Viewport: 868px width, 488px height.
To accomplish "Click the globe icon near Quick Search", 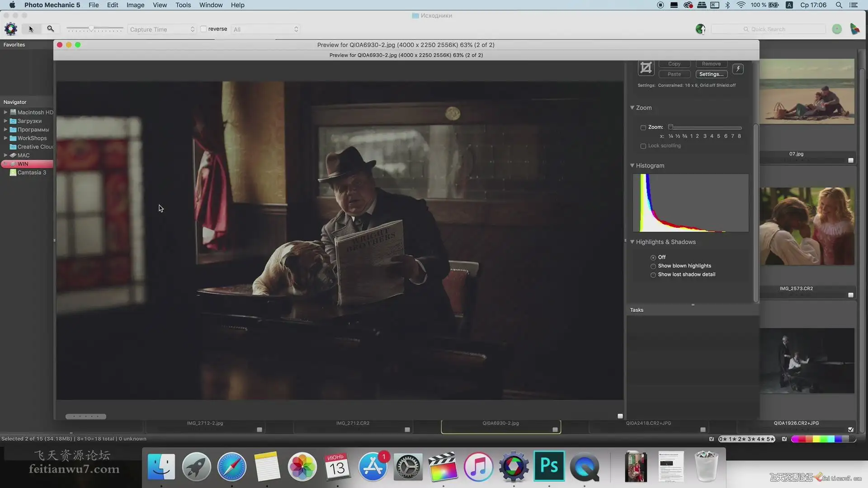I will click(x=700, y=29).
